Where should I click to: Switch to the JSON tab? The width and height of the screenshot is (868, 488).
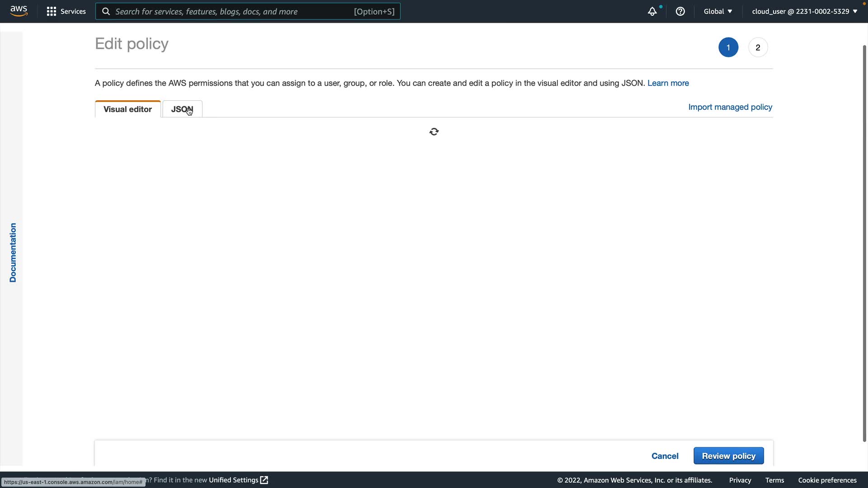pos(182,109)
